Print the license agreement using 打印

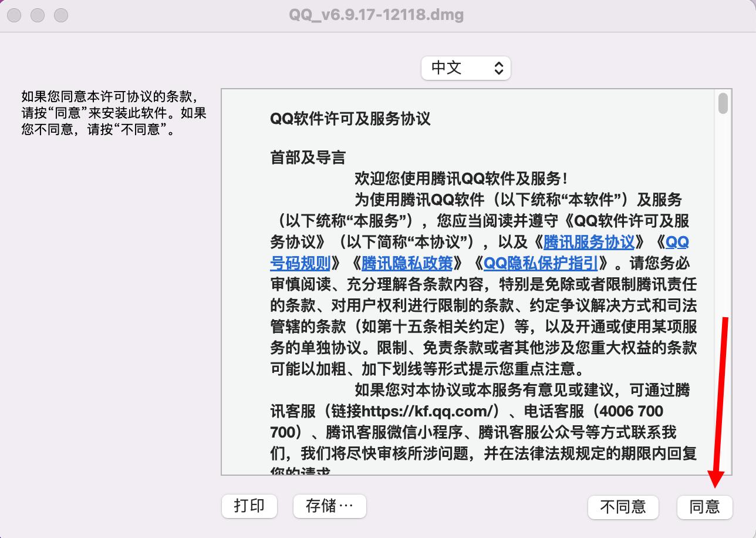249,506
